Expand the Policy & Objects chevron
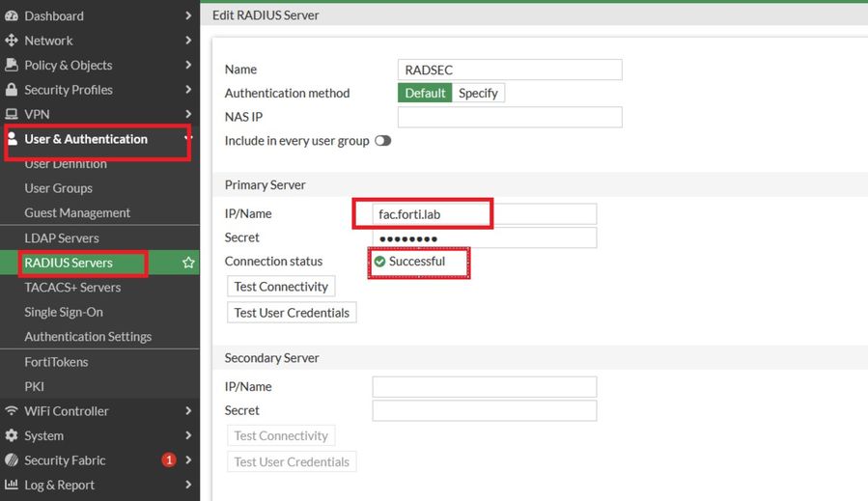The image size is (868, 501). [188, 65]
